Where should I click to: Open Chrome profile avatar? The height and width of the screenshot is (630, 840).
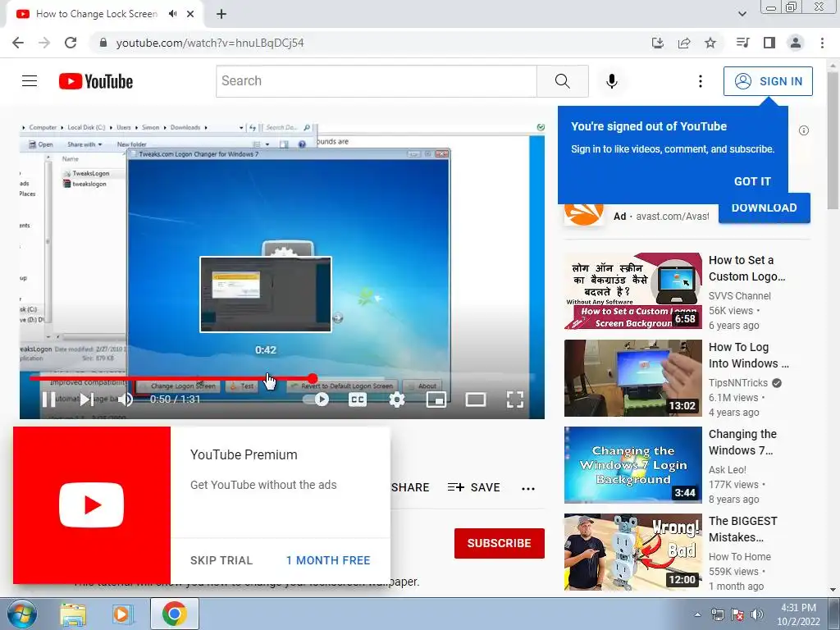click(x=796, y=43)
